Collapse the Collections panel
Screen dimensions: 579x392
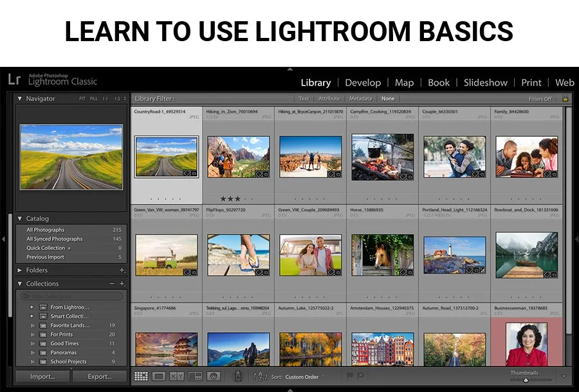pyautogui.click(x=20, y=283)
